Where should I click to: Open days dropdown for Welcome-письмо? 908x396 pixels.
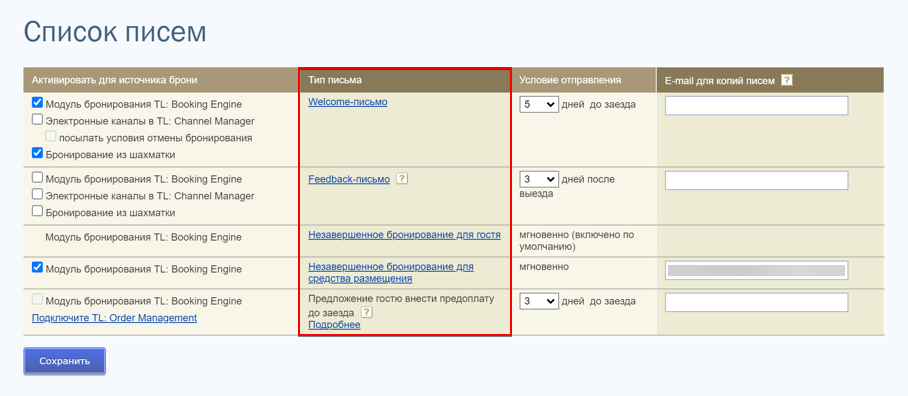(x=539, y=105)
